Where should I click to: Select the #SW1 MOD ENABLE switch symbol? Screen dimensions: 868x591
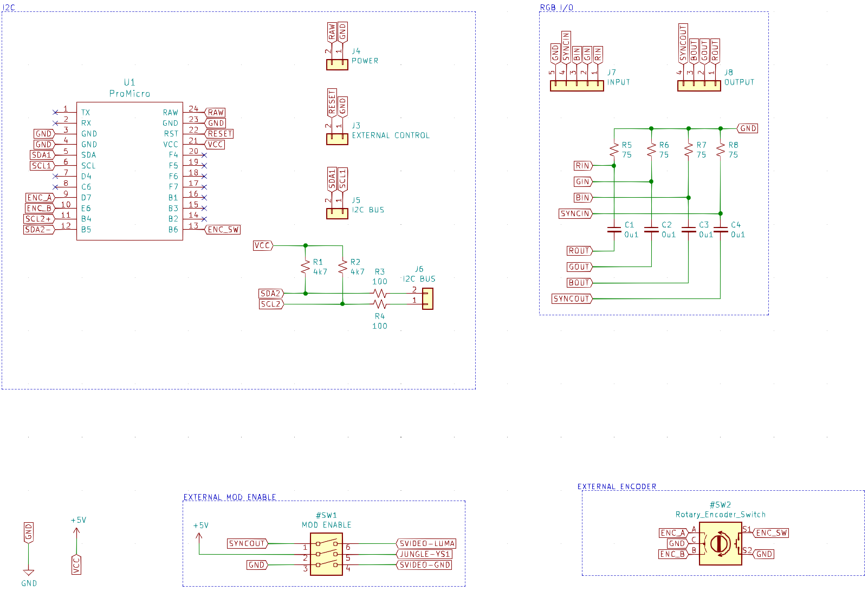pos(326,554)
